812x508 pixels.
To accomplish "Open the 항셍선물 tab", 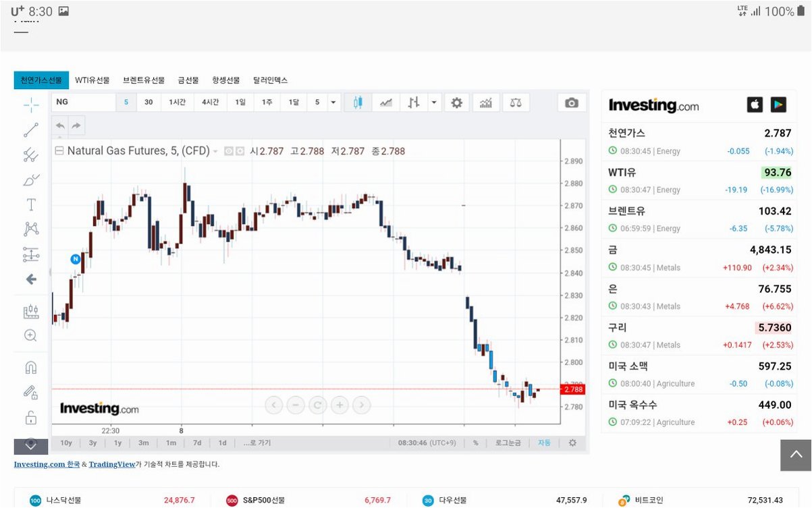I will 226,80.
